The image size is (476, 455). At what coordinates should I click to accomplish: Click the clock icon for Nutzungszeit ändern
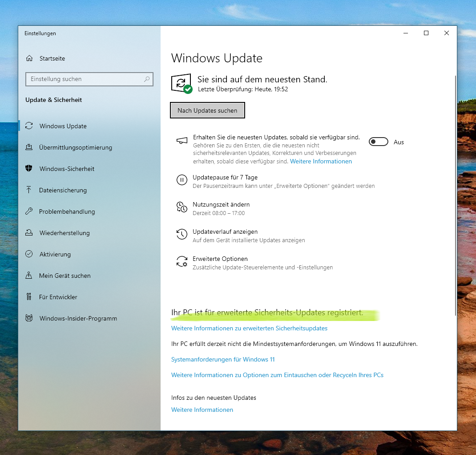tap(182, 207)
